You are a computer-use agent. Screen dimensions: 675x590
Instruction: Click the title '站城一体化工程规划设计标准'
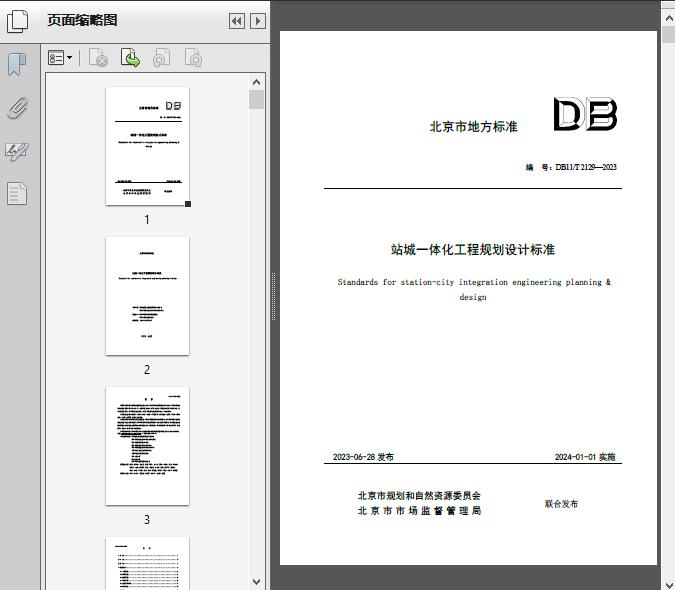[473, 250]
